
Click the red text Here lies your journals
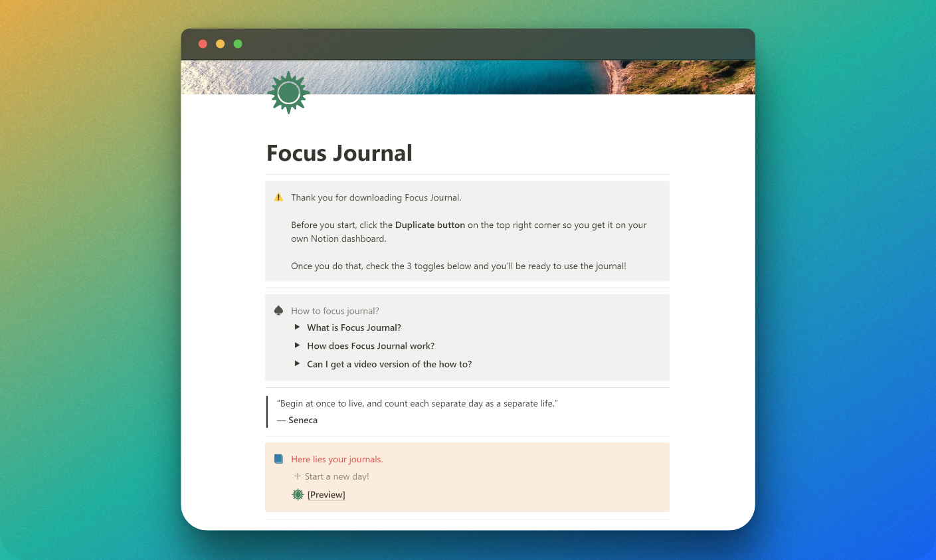(337, 460)
